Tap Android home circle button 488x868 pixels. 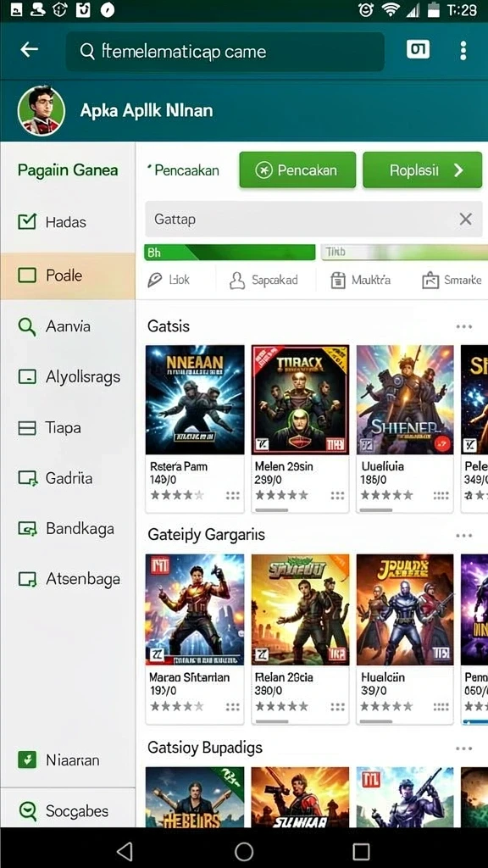[x=244, y=851]
